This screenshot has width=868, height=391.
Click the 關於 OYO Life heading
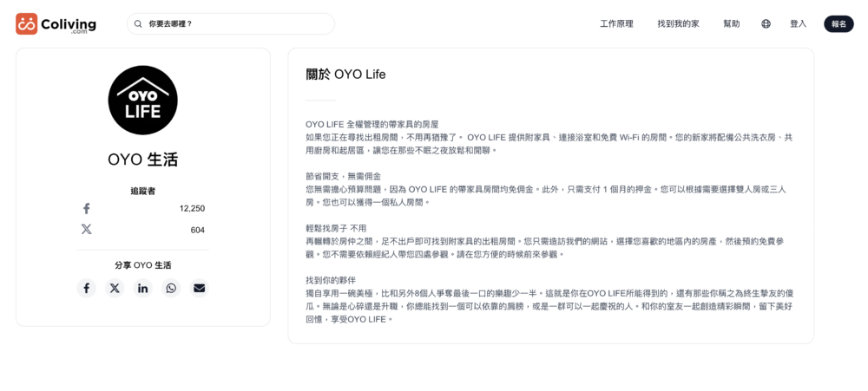[345, 75]
